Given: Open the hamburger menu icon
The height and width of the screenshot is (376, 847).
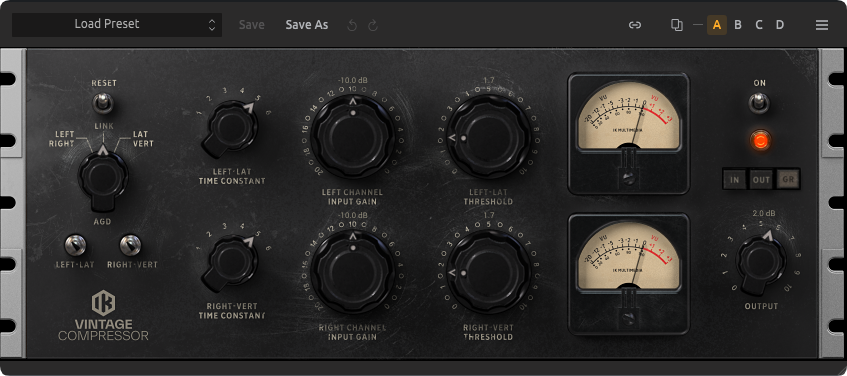Looking at the screenshot, I should tap(822, 25).
